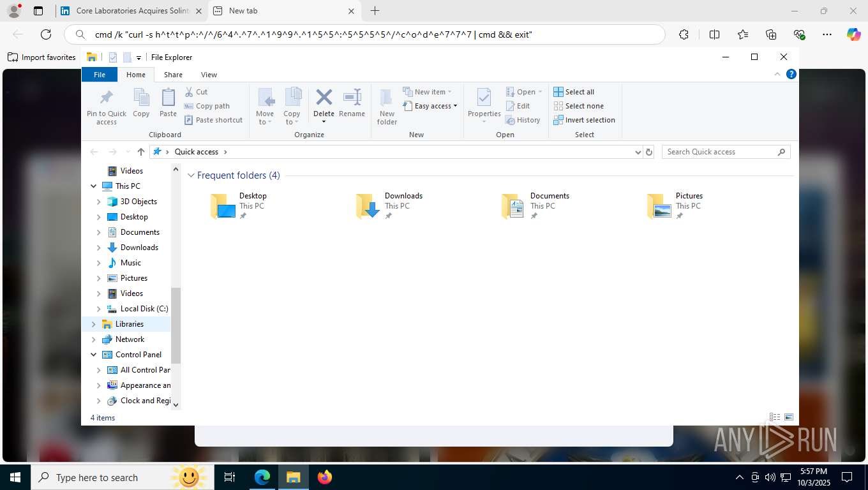Click the Up one level arrow
Viewport: 868px width, 490px height.
[x=141, y=152]
